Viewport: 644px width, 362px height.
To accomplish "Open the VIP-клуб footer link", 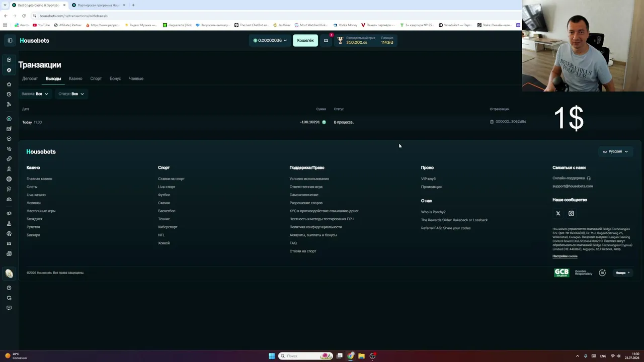I will 428,179.
